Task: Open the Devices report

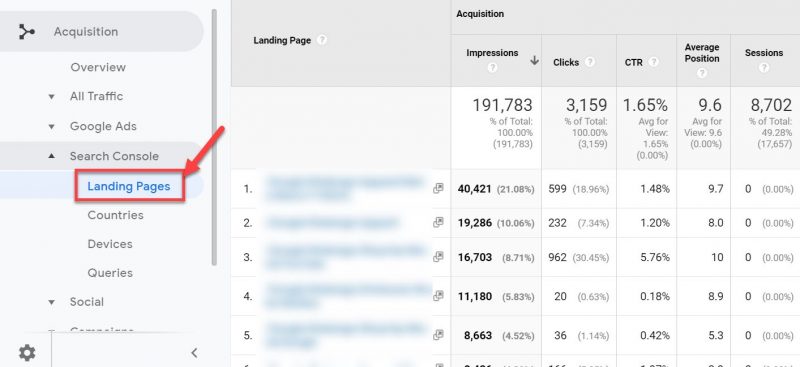Action: [110, 244]
